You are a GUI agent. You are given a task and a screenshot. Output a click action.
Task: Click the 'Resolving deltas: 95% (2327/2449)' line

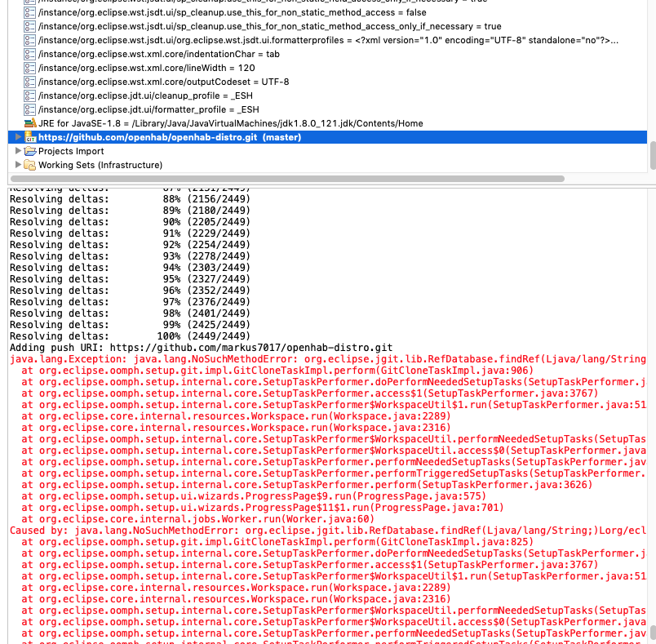(130, 279)
